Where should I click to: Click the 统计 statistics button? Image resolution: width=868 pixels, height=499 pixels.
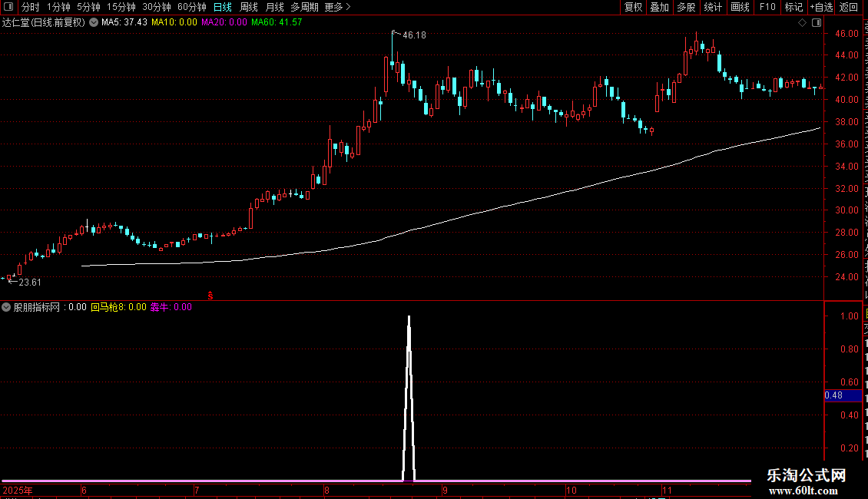712,7
